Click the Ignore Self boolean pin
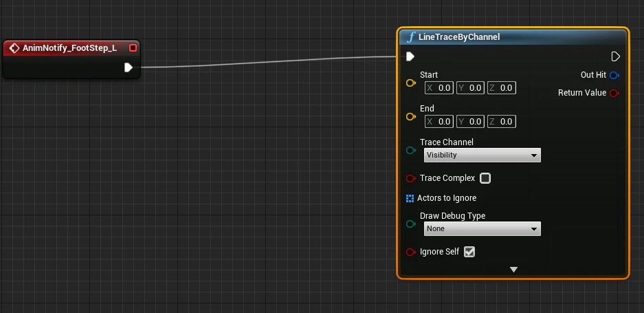Image resolution: width=644 pixels, height=313 pixels. tap(411, 252)
